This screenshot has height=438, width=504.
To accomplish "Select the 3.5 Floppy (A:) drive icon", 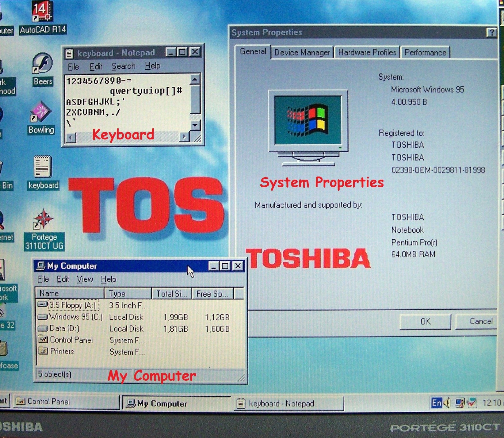I will pos(43,305).
